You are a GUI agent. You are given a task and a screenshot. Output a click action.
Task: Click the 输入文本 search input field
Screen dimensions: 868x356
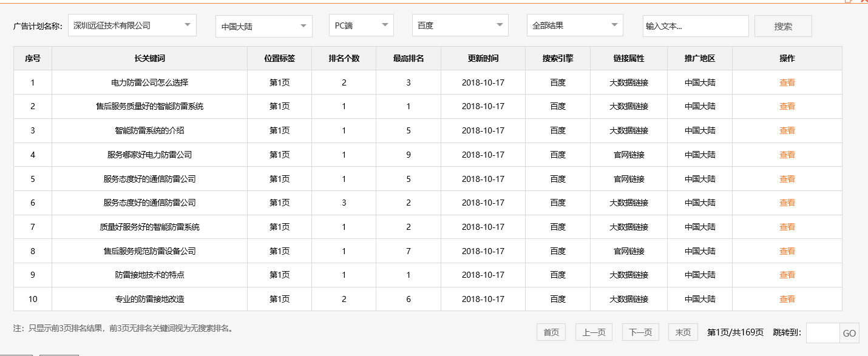click(x=695, y=25)
